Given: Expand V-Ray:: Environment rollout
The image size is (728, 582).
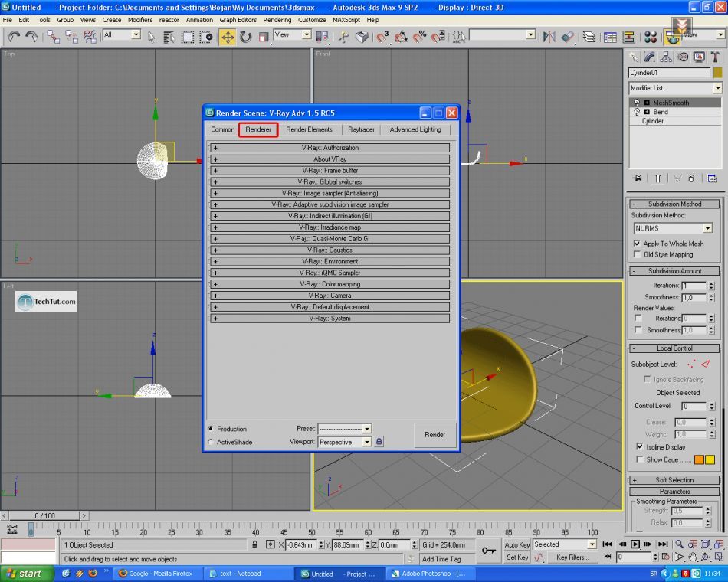Looking at the screenshot, I should click(x=330, y=261).
